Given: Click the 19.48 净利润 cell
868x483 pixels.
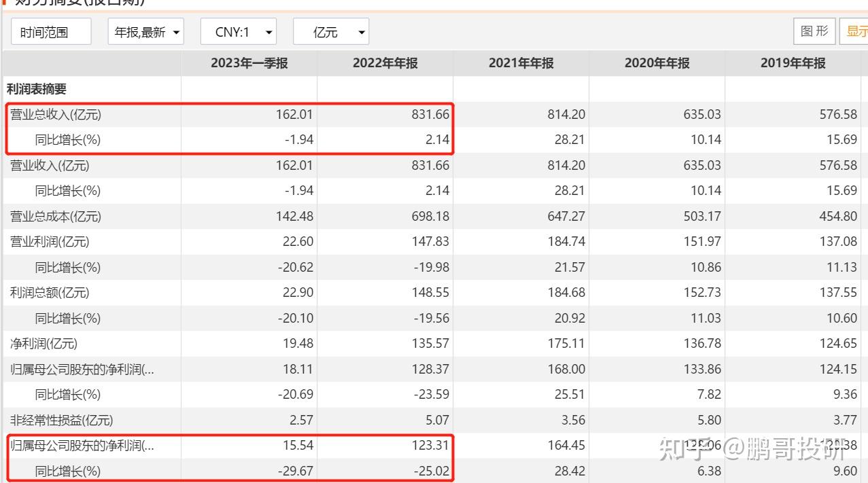Looking at the screenshot, I should [x=298, y=344].
